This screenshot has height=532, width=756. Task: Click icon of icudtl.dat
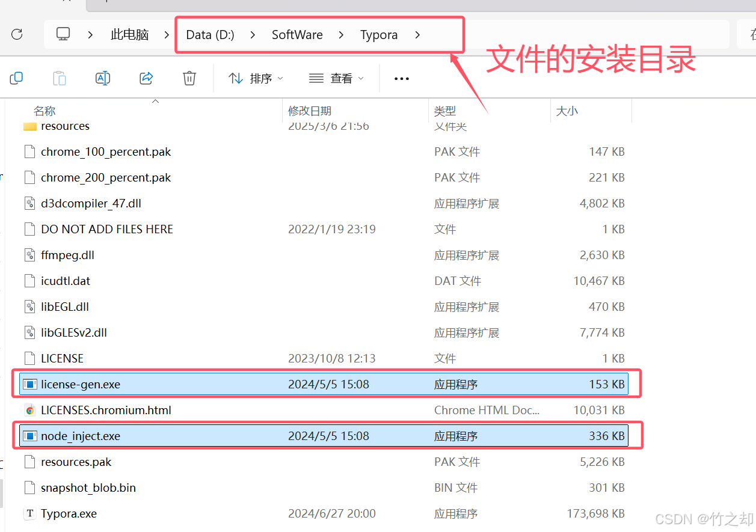click(29, 281)
